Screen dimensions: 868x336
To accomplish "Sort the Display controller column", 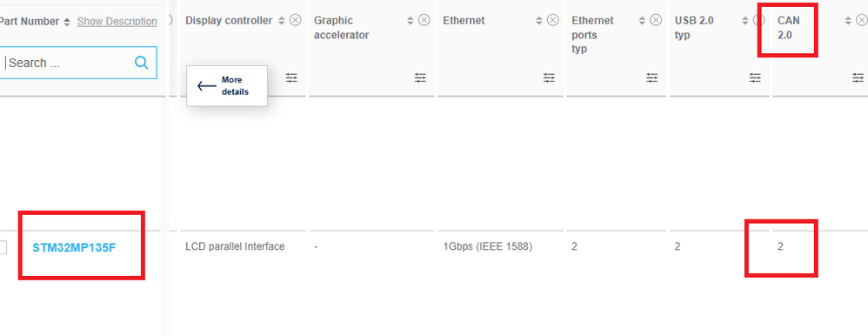I will coord(281,21).
